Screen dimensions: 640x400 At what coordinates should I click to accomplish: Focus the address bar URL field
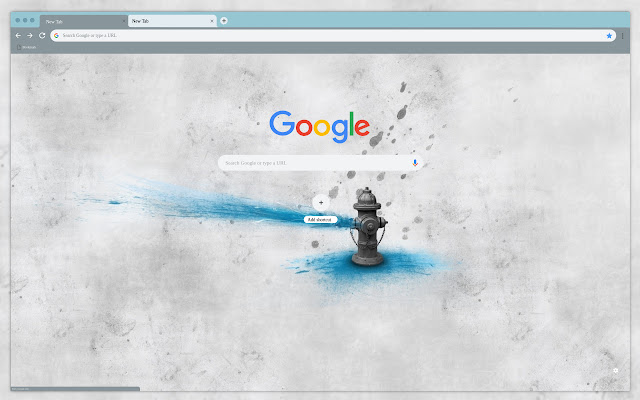pyautogui.click(x=333, y=36)
